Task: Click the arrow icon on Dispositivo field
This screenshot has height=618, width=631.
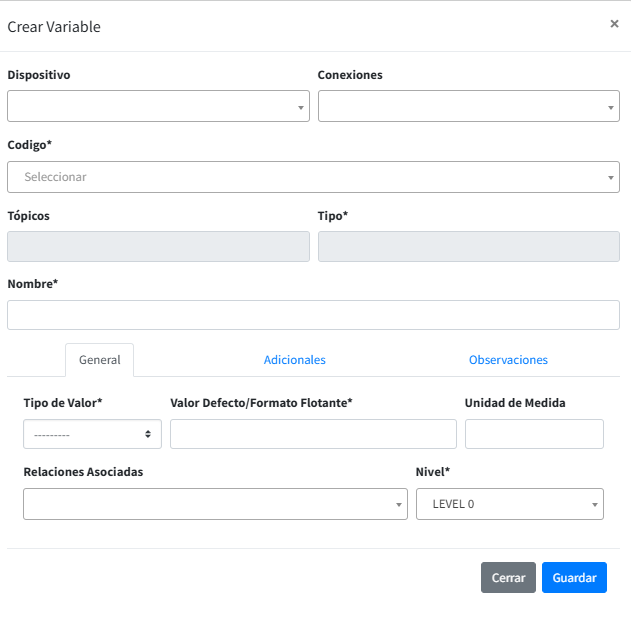Action: 301,107
